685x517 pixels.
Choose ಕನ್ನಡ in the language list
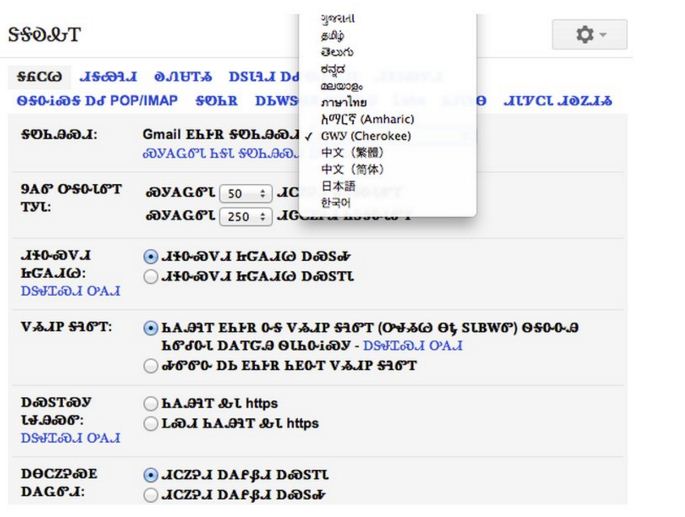[333, 69]
